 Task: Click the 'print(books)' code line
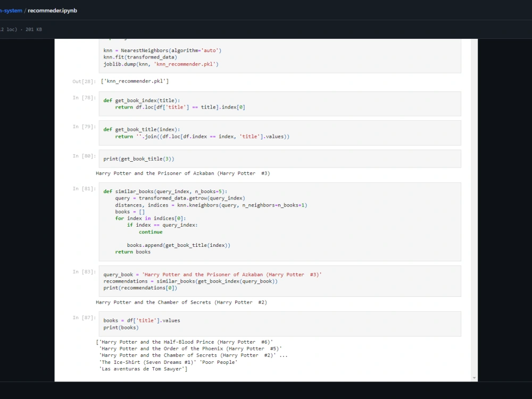(x=121, y=328)
